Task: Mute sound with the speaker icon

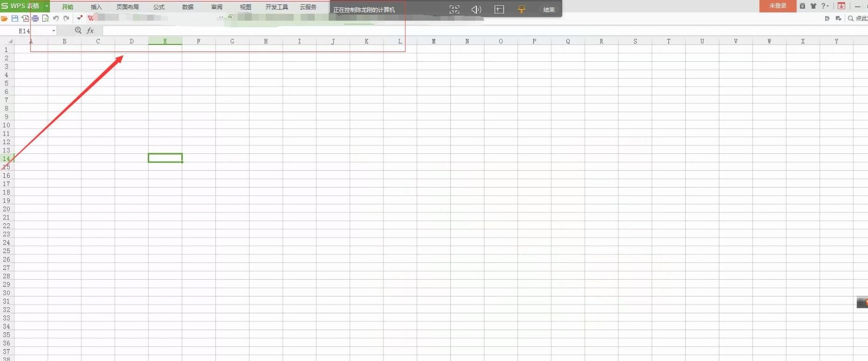Action: click(476, 9)
